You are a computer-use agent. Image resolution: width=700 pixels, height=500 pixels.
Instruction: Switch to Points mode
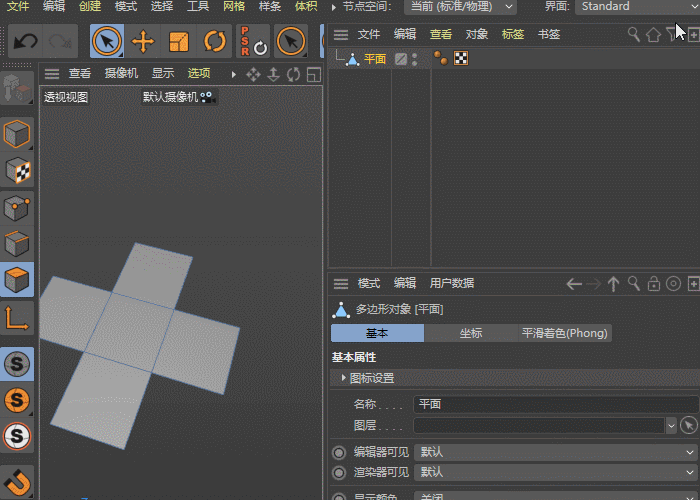17,208
